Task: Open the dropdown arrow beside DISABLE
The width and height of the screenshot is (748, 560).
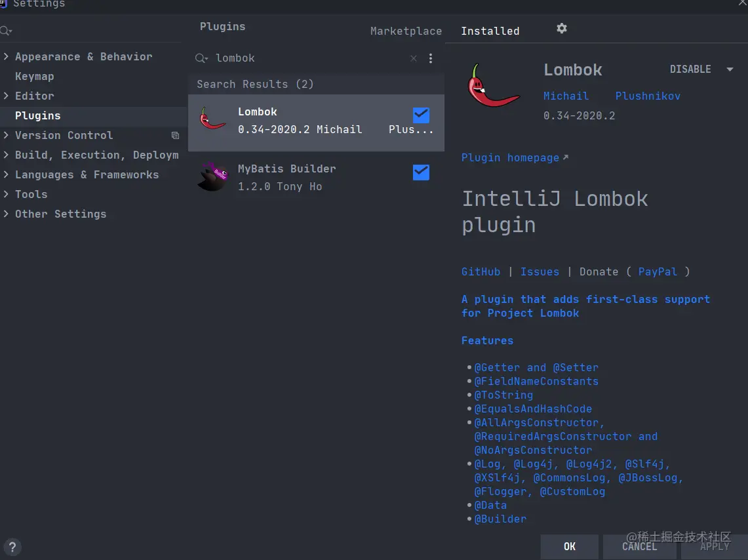Action: [730, 70]
